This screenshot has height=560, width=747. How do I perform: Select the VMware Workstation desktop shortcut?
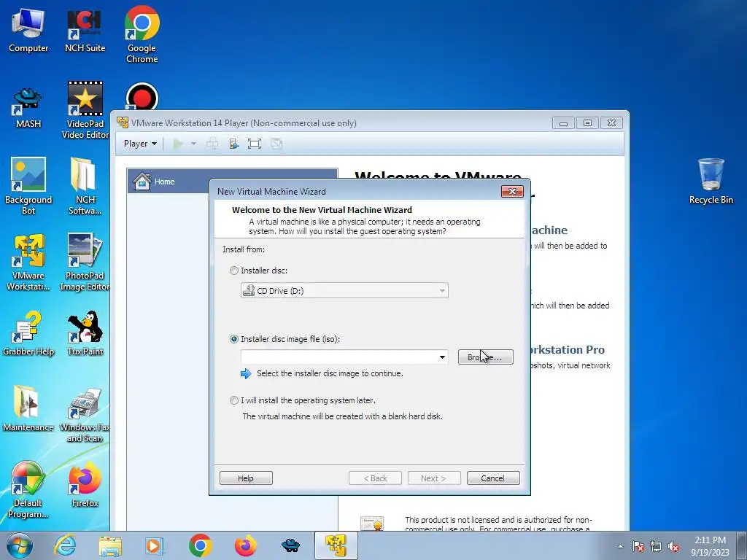(28, 262)
